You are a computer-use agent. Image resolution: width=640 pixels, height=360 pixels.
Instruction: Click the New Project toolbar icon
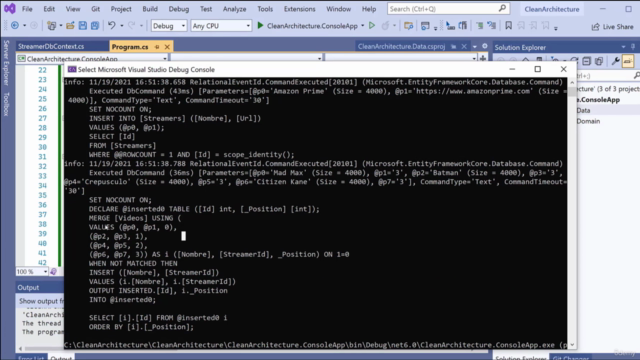pyautogui.click(x=51, y=26)
